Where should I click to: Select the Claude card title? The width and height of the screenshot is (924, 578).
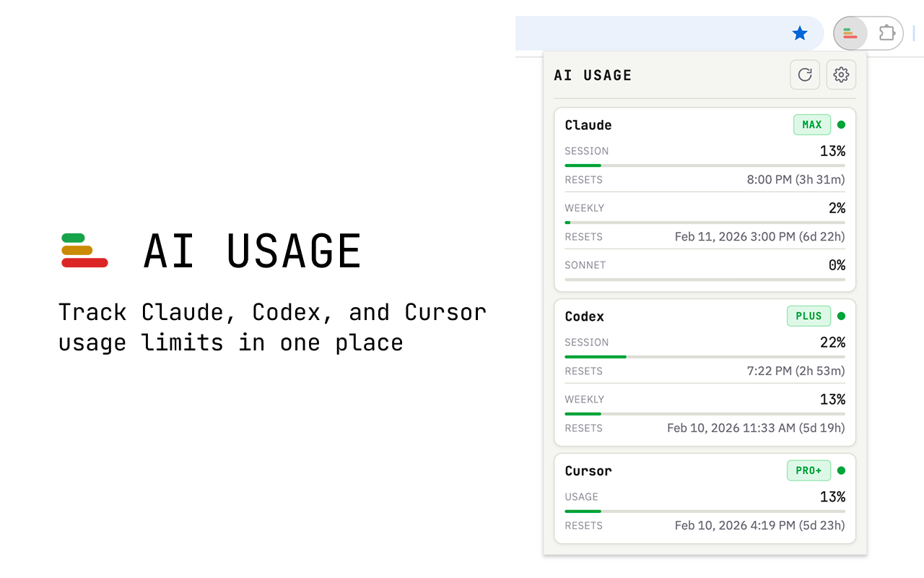[x=588, y=125]
